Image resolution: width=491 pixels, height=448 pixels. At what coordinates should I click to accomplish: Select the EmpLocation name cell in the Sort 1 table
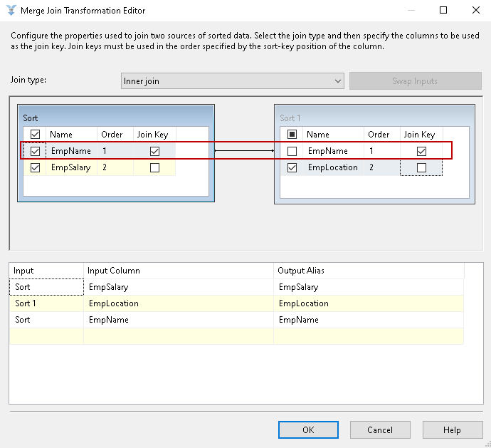(x=333, y=167)
